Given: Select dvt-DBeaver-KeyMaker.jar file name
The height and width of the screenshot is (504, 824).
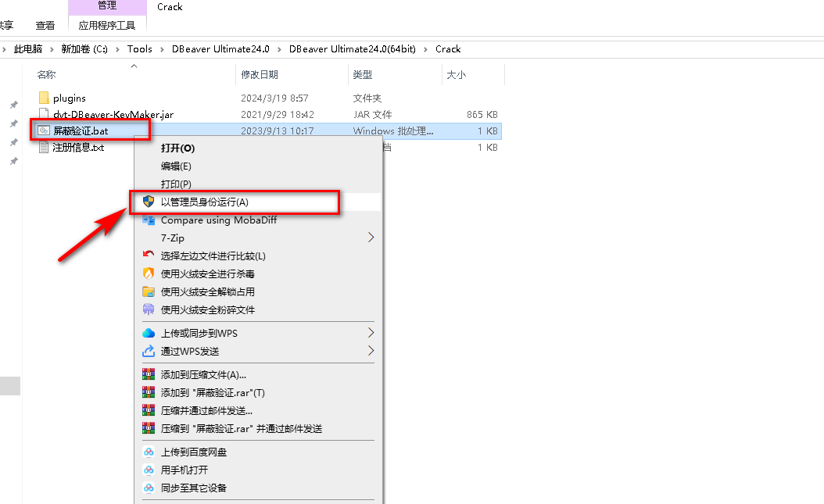Looking at the screenshot, I should click(113, 114).
